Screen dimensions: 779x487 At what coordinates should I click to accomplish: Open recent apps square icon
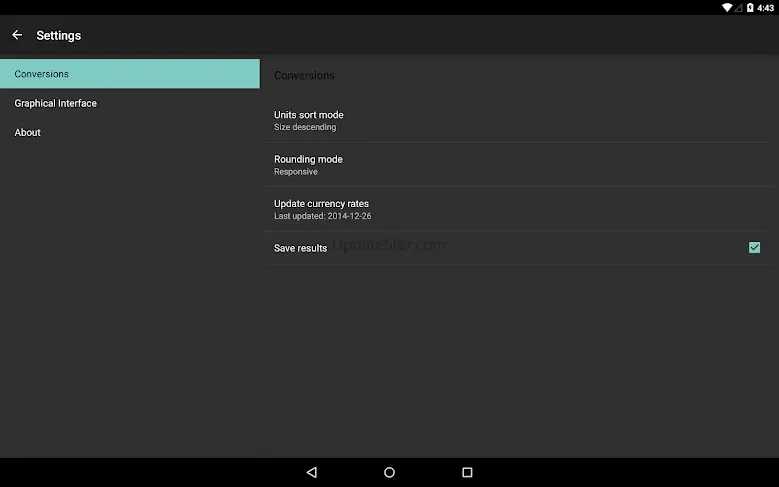(467, 472)
